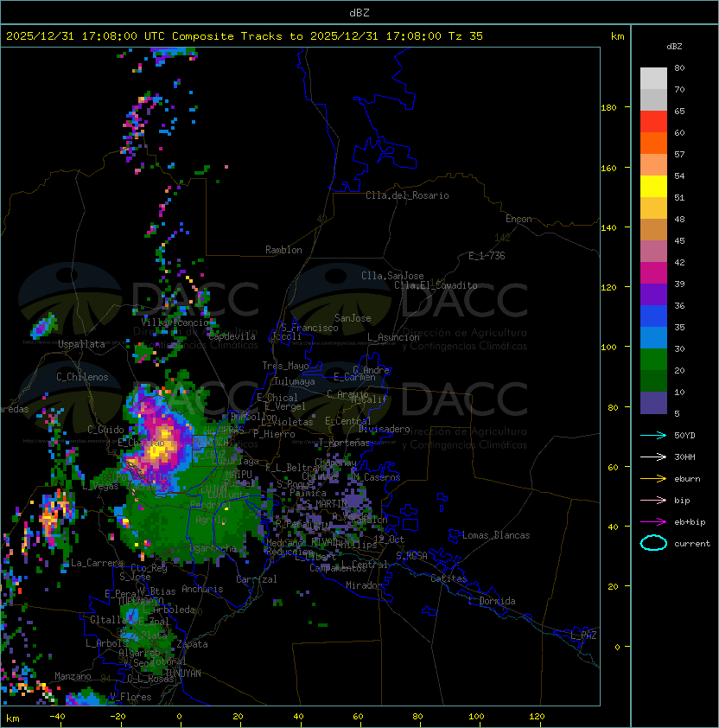This screenshot has height=728, width=719.
Task: Click the magenta eb+bip arrow icon
Action: click(653, 522)
